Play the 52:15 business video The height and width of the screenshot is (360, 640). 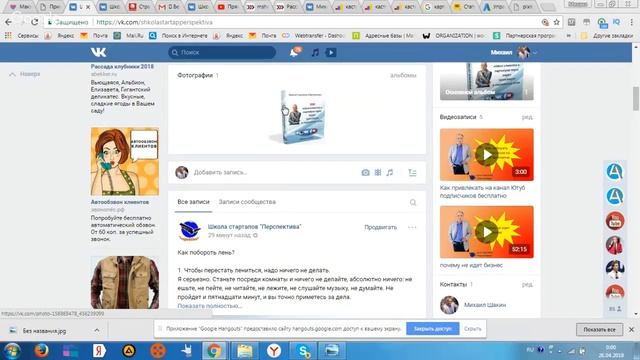487,232
